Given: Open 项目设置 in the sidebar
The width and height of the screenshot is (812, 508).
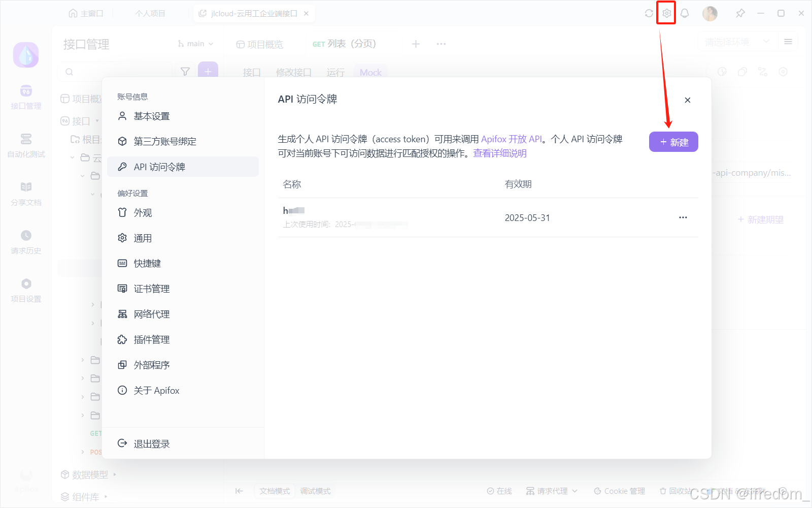Looking at the screenshot, I should (25, 291).
